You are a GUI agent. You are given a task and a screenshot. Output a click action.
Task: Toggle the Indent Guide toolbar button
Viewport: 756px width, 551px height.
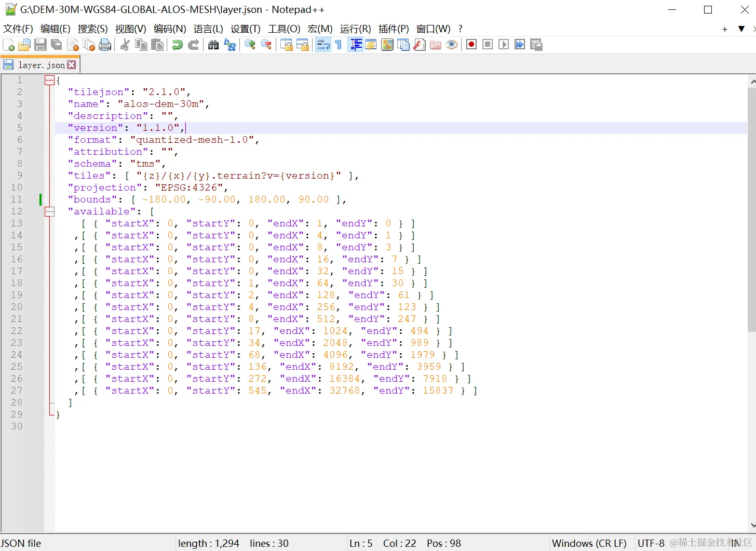point(355,45)
